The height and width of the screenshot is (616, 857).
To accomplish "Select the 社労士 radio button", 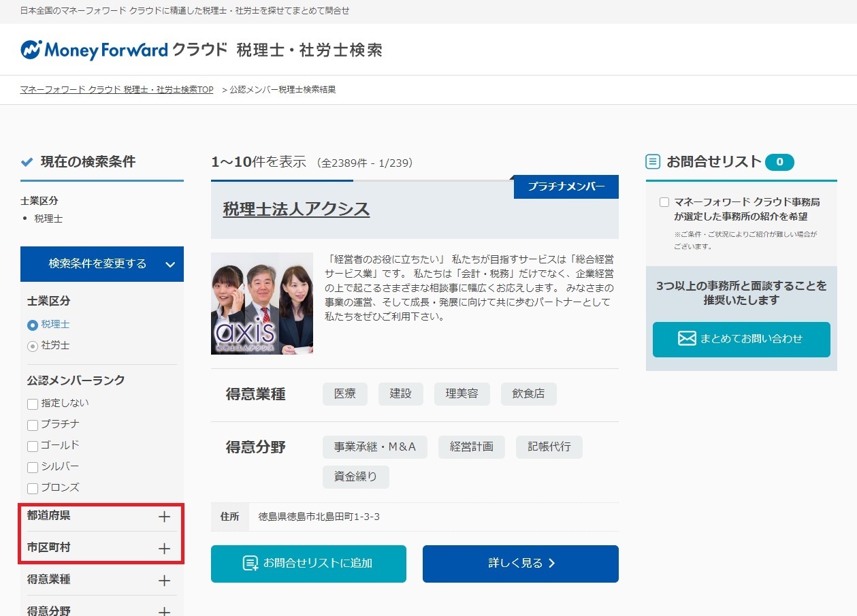I will pyautogui.click(x=32, y=346).
